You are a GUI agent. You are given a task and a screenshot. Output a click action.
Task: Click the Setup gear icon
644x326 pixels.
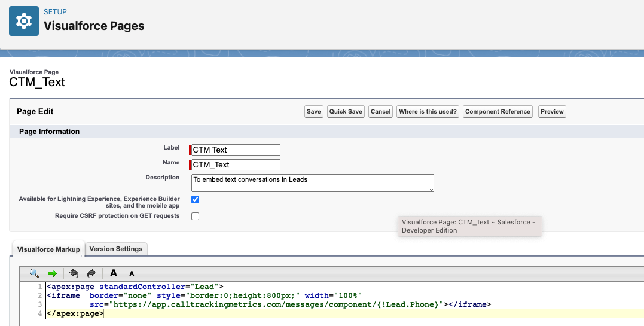[24, 21]
